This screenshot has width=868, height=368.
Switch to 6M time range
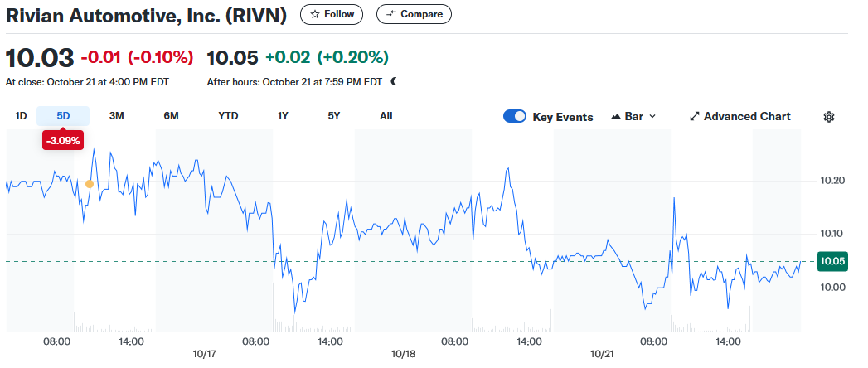[x=171, y=116]
